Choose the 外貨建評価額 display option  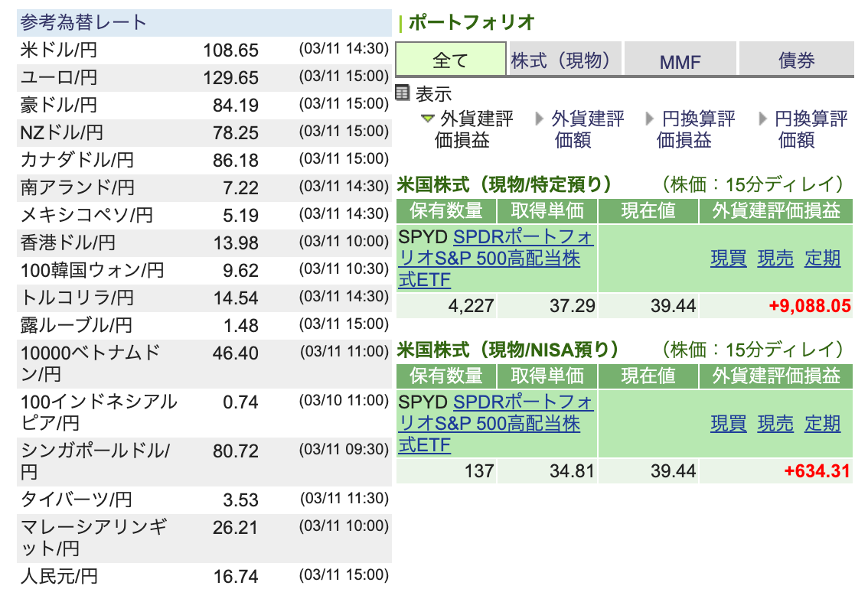tap(579, 129)
